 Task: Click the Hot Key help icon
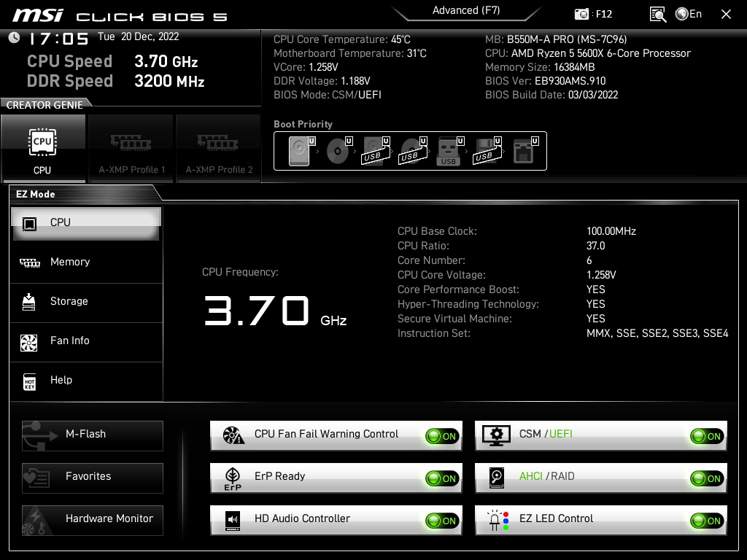[x=29, y=381]
